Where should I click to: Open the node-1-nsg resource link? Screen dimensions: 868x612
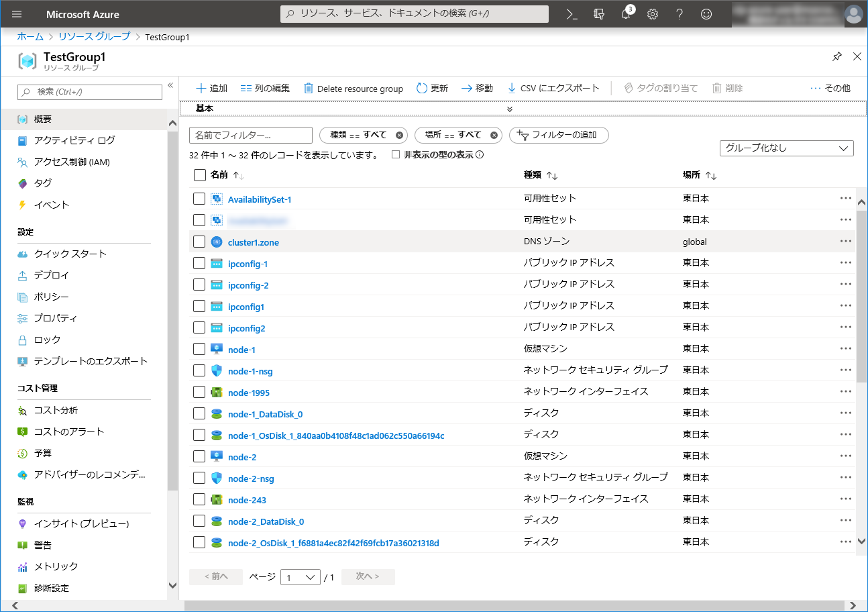point(250,371)
